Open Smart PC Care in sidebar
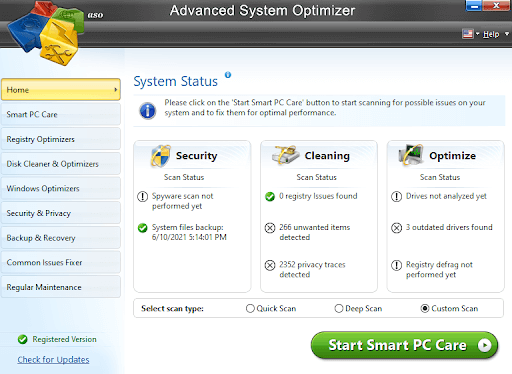The height and width of the screenshot is (374, 512). coord(61,114)
